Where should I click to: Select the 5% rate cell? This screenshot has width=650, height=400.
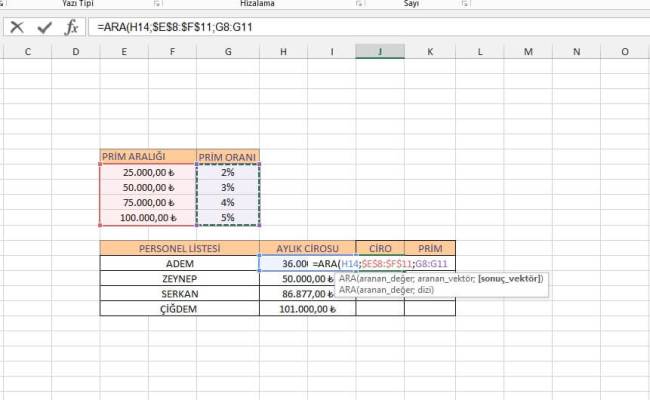point(228,218)
